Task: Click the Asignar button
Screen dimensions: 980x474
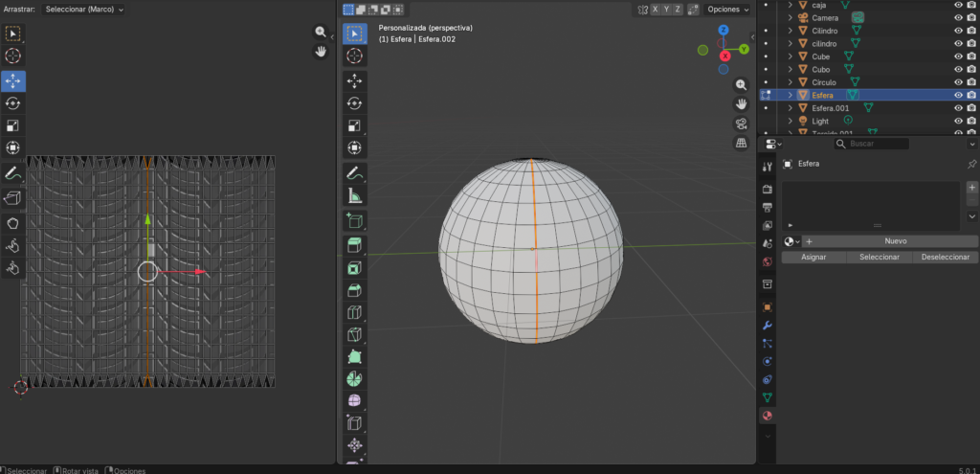Action: point(813,257)
